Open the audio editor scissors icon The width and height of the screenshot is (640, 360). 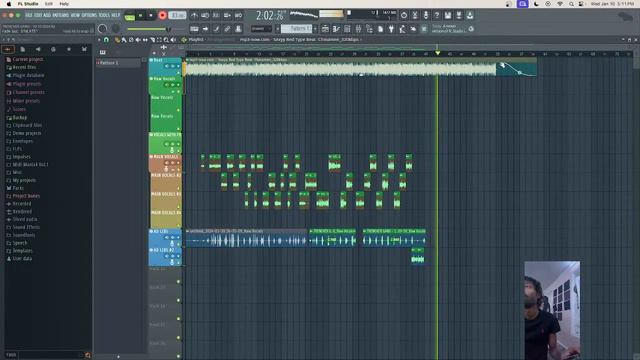coord(415,16)
